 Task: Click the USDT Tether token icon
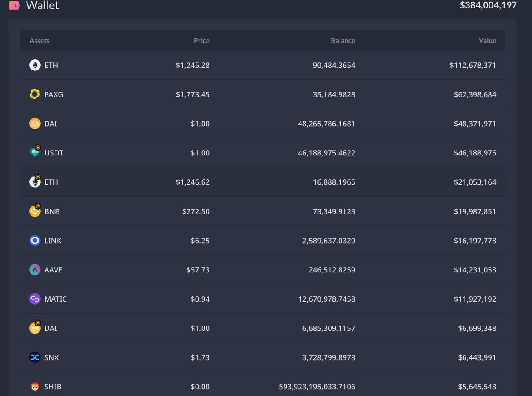(35, 152)
